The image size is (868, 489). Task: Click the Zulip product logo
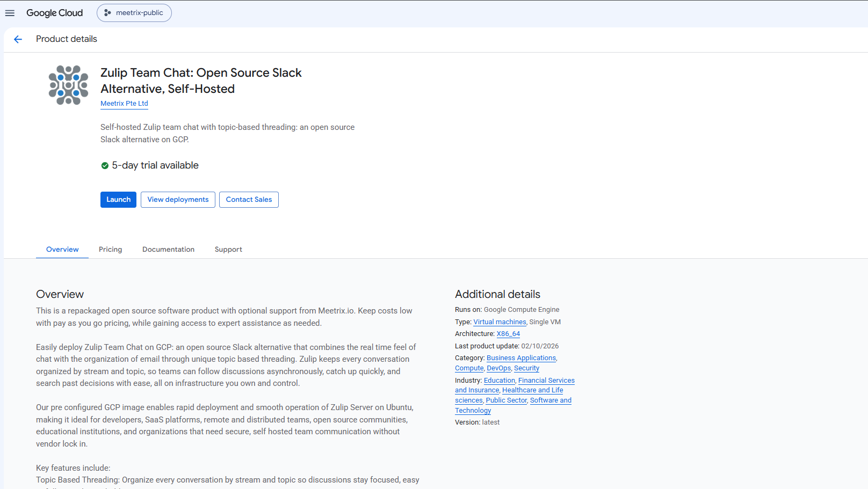point(68,85)
